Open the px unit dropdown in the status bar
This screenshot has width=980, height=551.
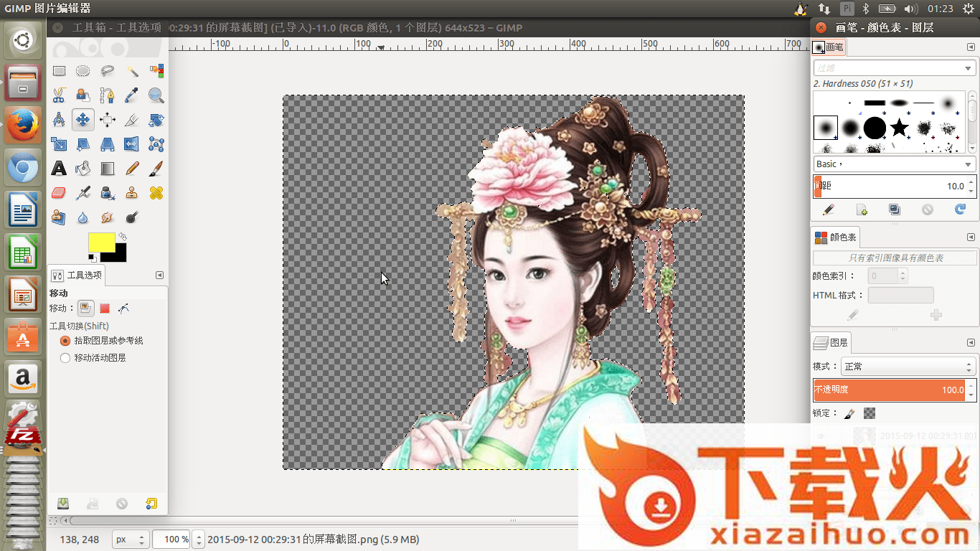pyautogui.click(x=131, y=540)
